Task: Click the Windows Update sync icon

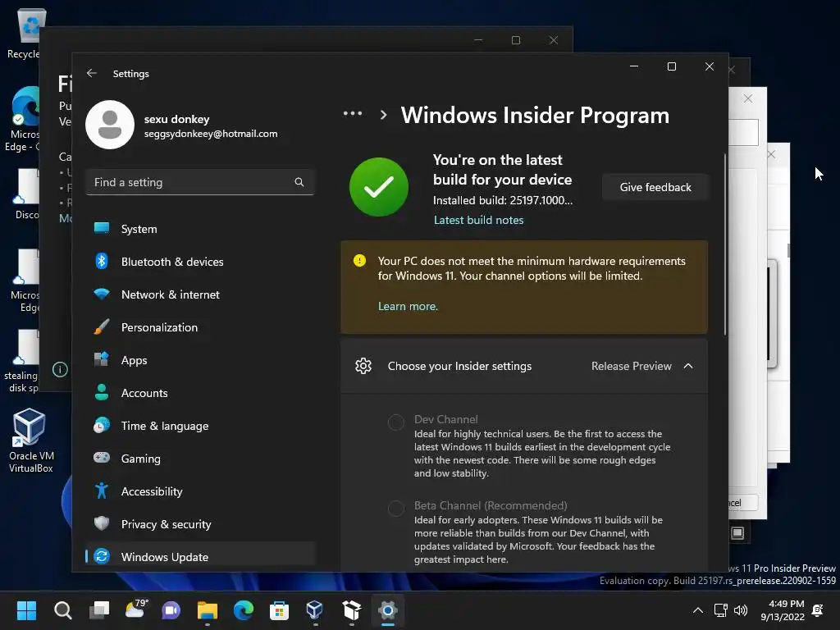Action: pyautogui.click(x=101, y=557)
